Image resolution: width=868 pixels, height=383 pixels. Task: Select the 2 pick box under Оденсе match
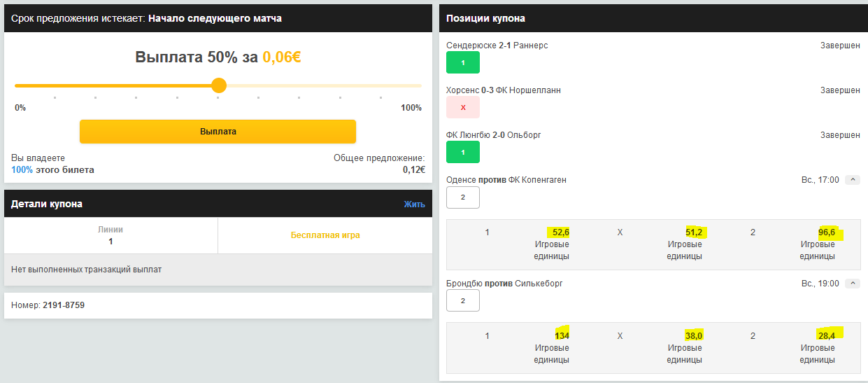(x=463, y=197)
